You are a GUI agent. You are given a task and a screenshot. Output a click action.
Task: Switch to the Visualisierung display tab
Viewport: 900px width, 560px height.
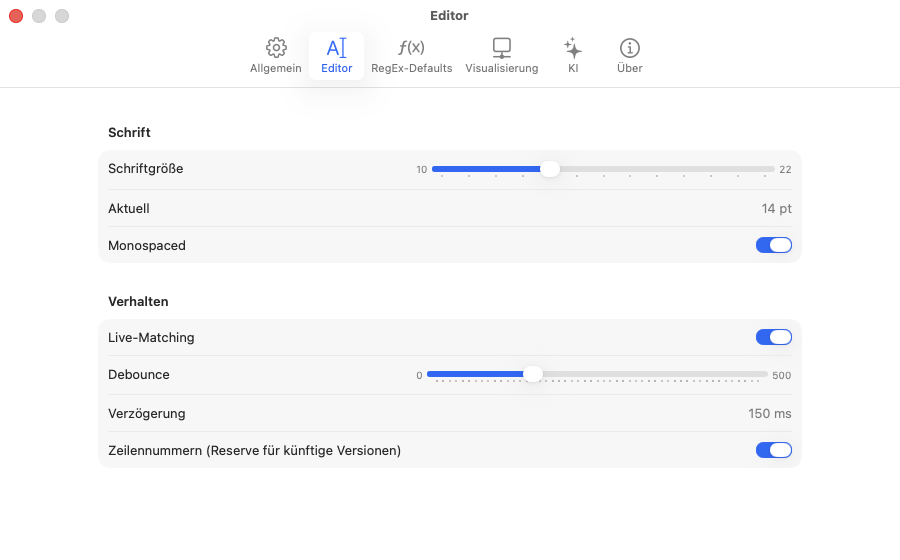pos(502,56)
